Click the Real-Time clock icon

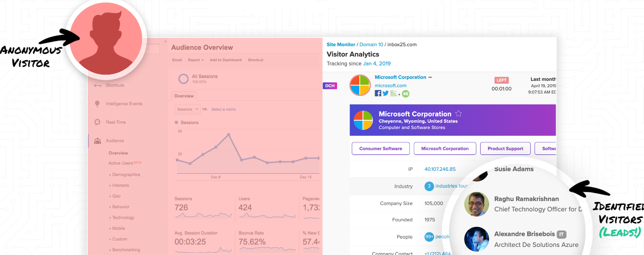[x=97, y=122]
